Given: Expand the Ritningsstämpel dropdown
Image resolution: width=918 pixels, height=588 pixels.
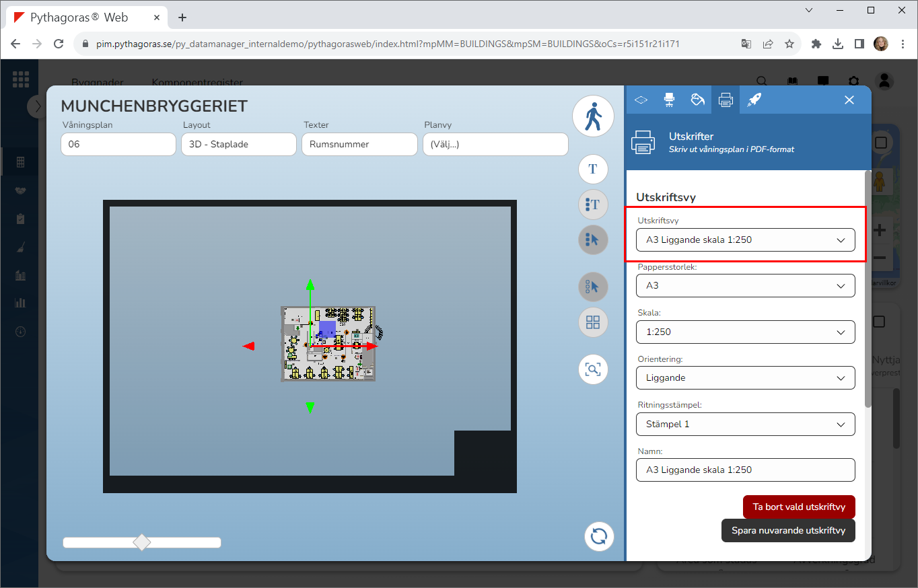Looking at the screenshot, I should (x=745, y=425).
